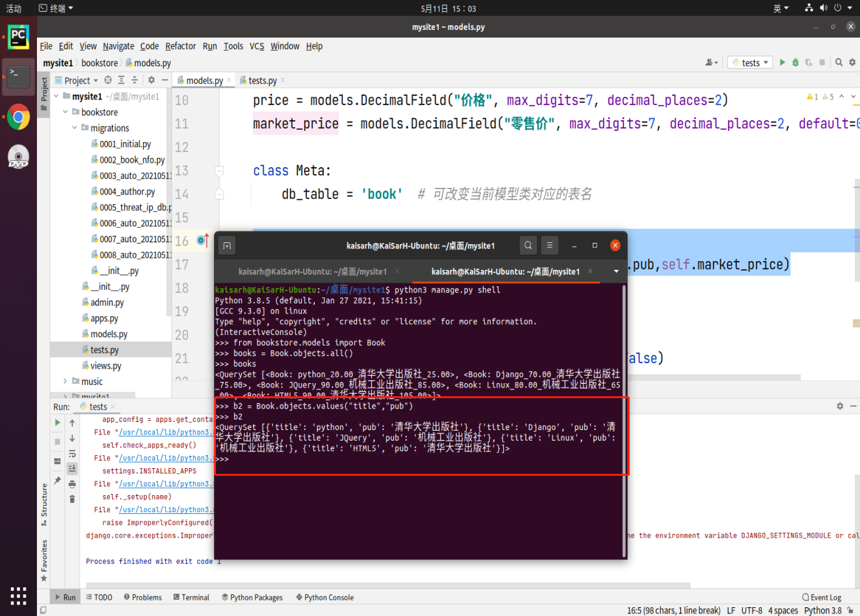Collapse the bookstore folder
The width and height of the screenshot is (860, 616).
point(66,112)
